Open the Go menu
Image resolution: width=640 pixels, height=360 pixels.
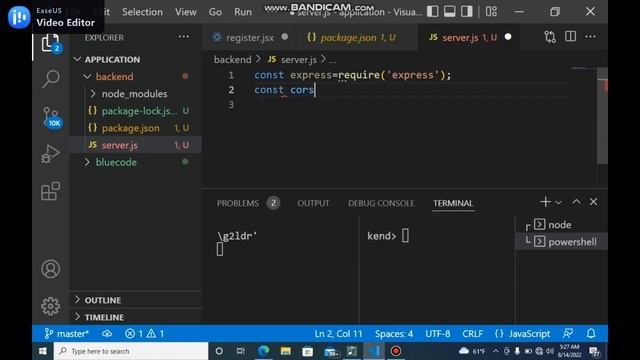215,12
